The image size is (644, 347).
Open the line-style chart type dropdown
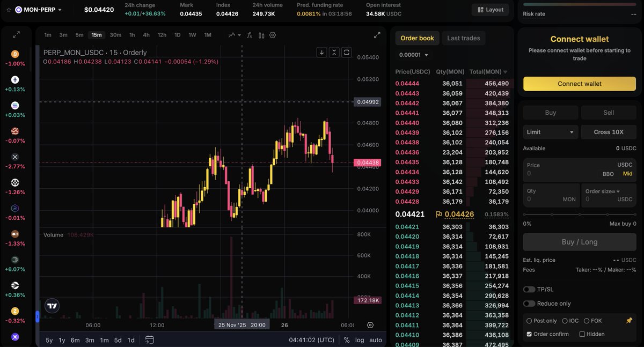tap(234, 35)
